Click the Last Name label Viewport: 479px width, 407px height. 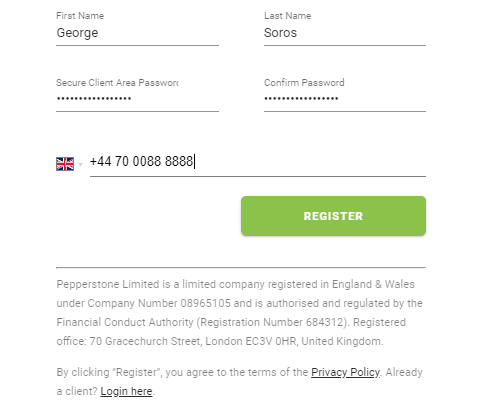[x=287, y=16]
